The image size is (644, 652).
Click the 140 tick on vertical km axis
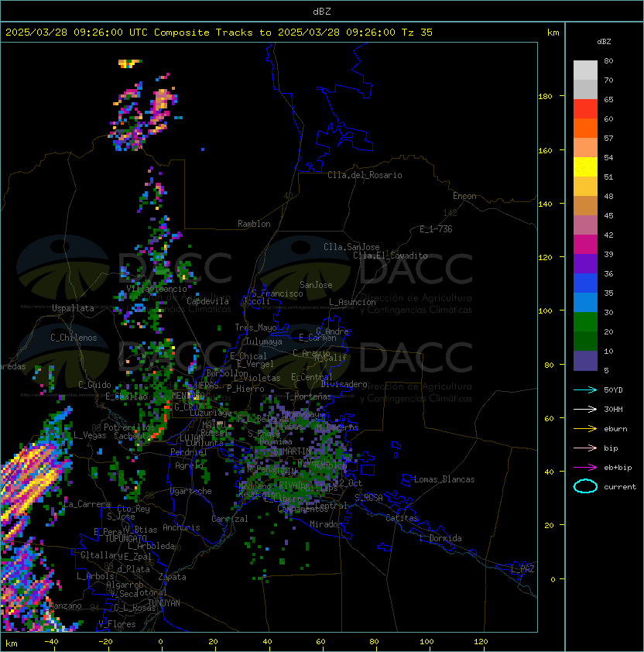[x=545, y=204]
